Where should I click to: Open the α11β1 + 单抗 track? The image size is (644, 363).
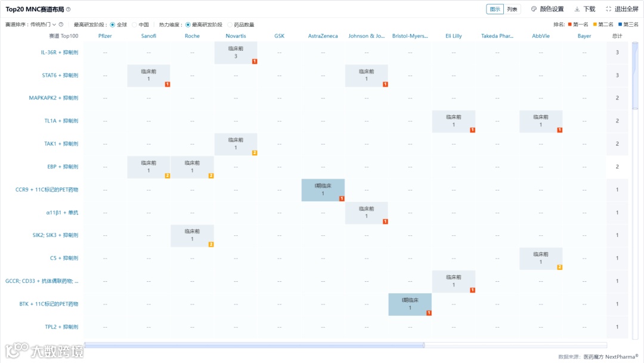click(x=62, y=213)
